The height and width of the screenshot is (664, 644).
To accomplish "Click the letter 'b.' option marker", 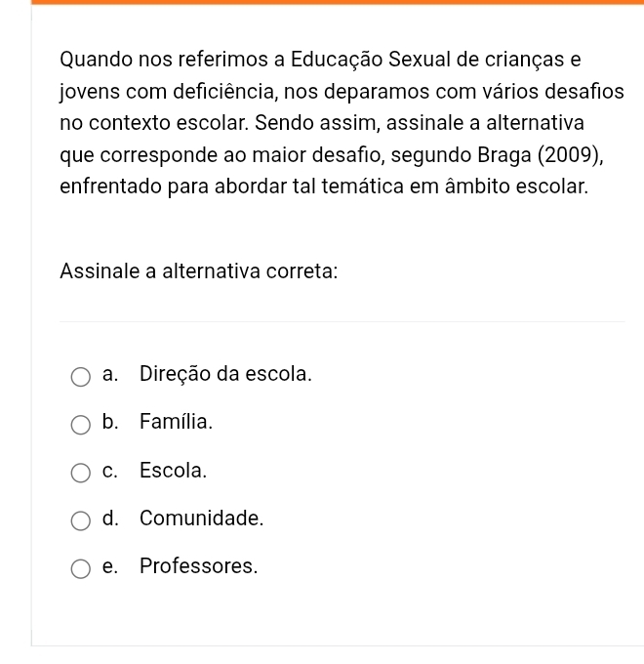I will click(109, 422).
